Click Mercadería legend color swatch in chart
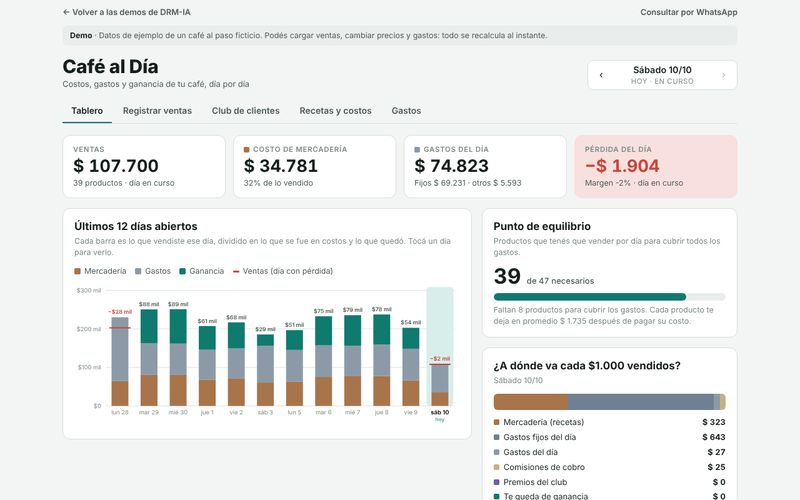 pyautogui.click(x=78, y=271)
